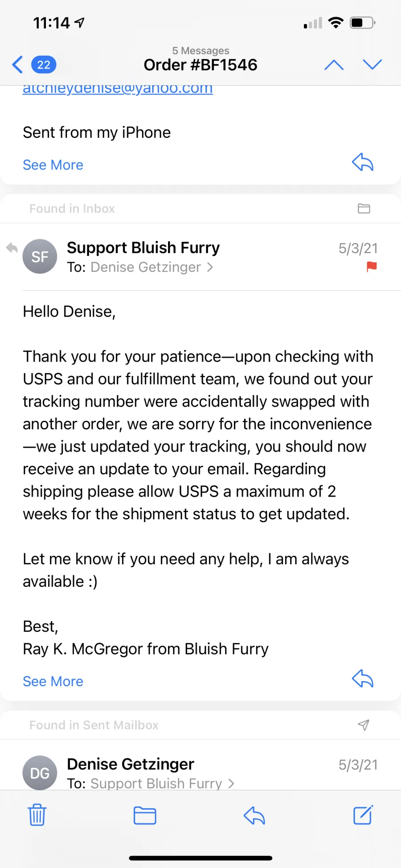Tap the red flag on Support message
This screenshot has width=401, height=868.
tap(372, 267)
